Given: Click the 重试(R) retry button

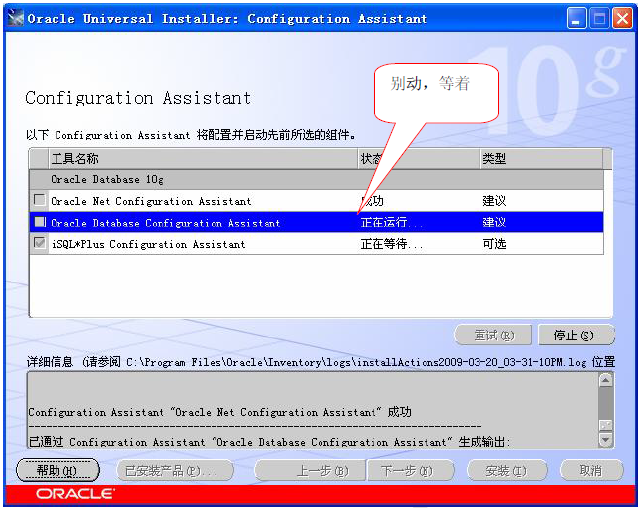Looking at the screenshot, I should [x=493, y=335].
